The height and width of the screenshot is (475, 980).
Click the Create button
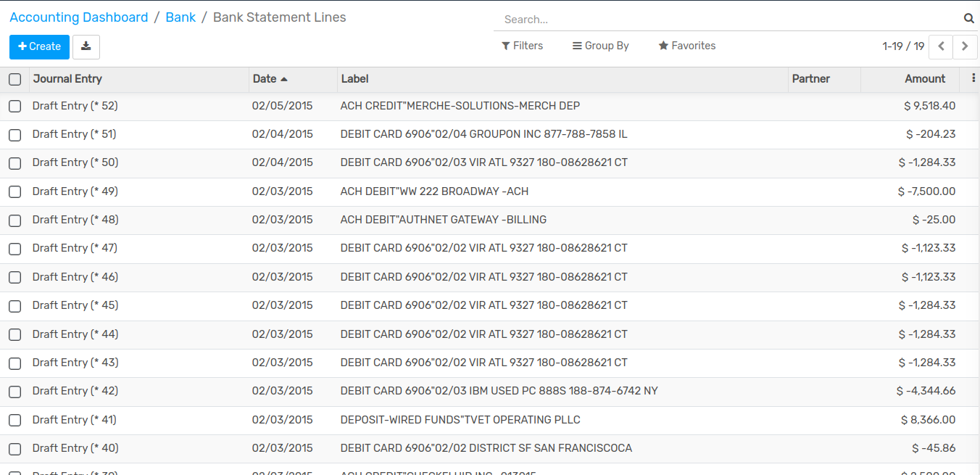coord(39,46)
